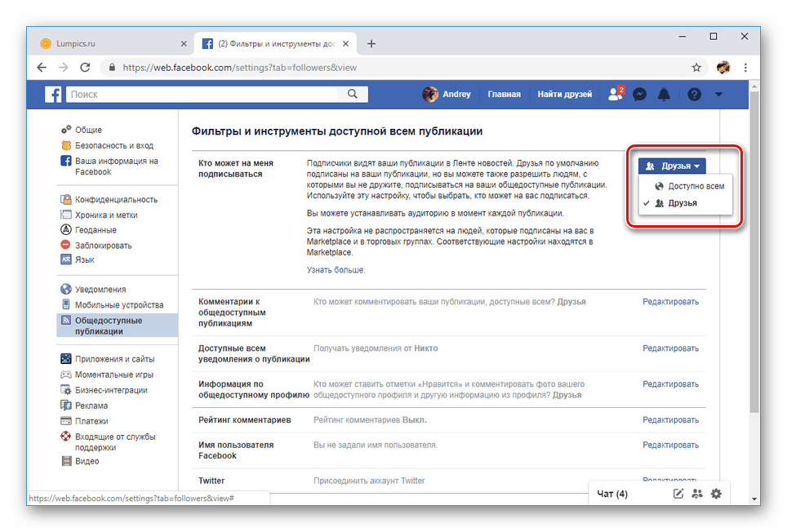
Task: Click Присоединить аккаунт Twitter text
Action: [369, 481]
